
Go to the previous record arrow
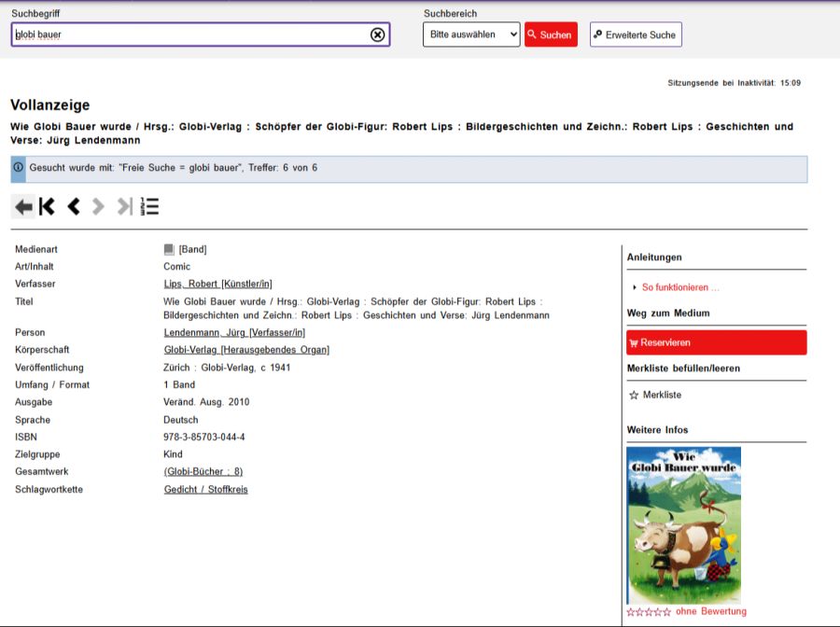pyautogui.click(x=74, y=206)
